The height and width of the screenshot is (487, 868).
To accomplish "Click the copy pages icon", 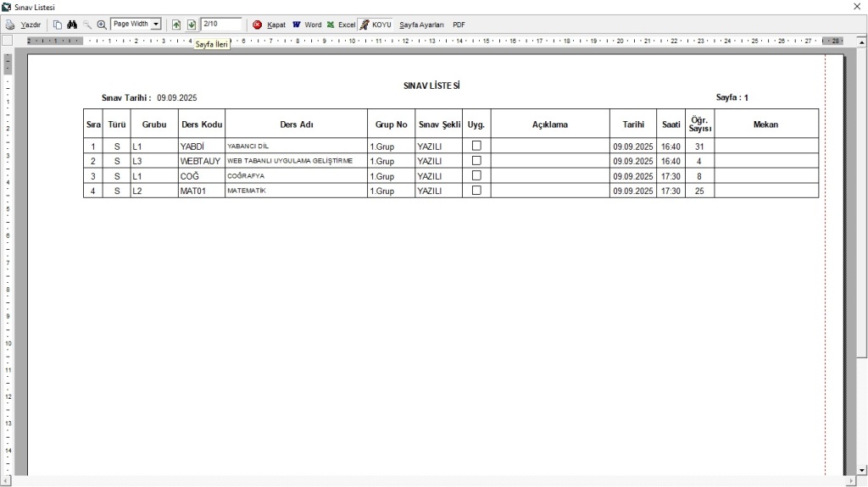I will point(58,25).
